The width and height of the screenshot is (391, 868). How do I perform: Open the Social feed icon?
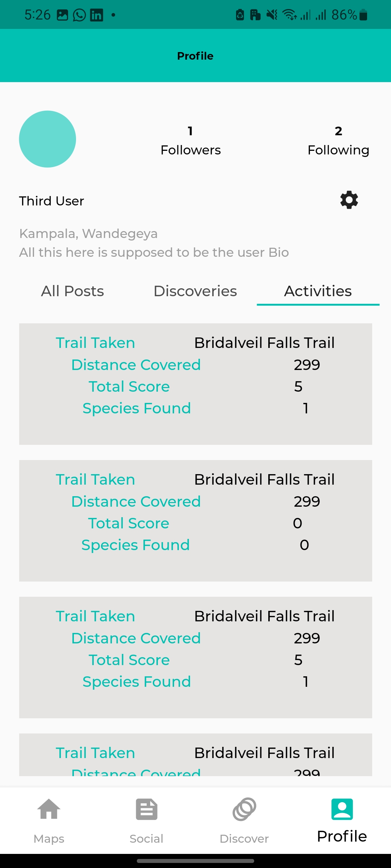[x=147, y=809]
